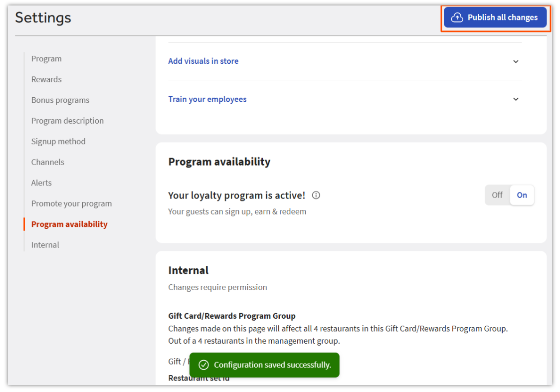Publish all changes
The width and height of the screenshot is (560, 392).
(495, 17)
